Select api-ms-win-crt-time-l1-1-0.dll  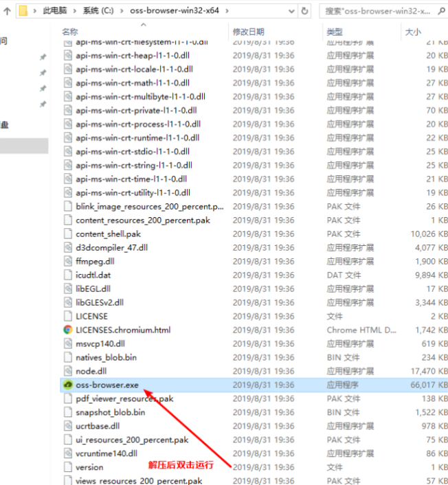tap(131, 179)
